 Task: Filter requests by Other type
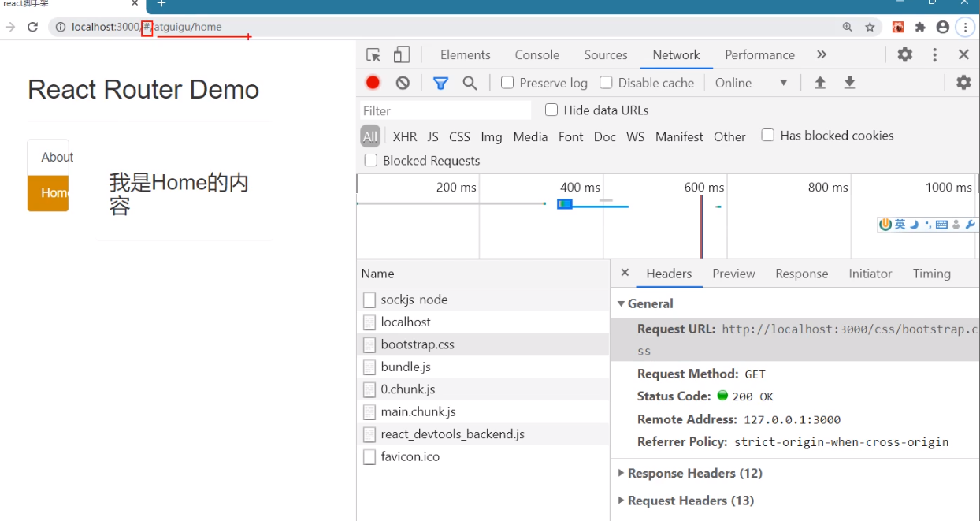coord(729,136)
